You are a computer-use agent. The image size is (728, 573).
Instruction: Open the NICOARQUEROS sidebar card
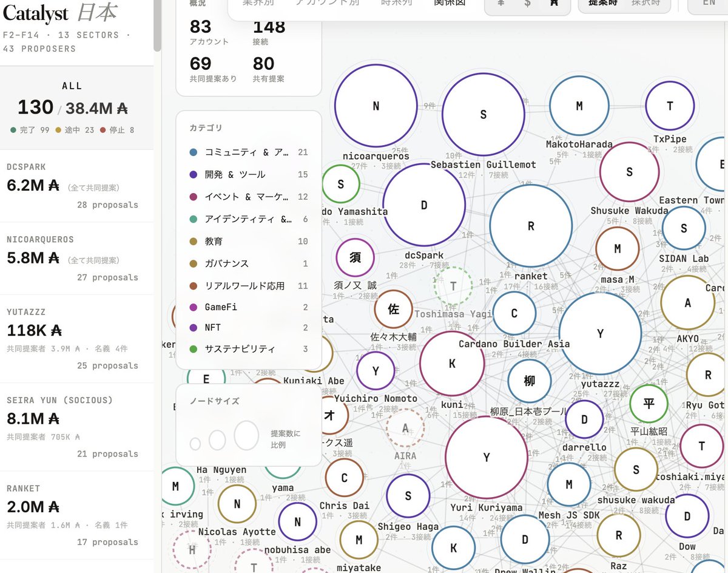(x=76, y=259)
